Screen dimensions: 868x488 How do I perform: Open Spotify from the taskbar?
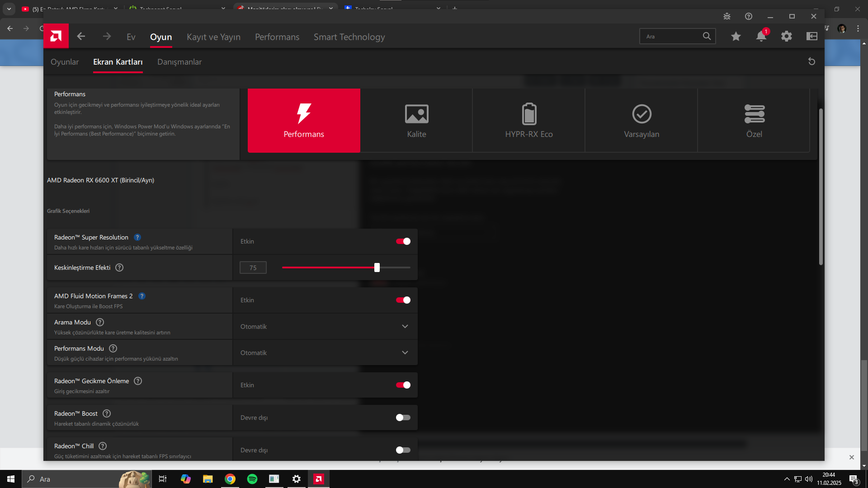pyautogui.click(x=252, y=479)
